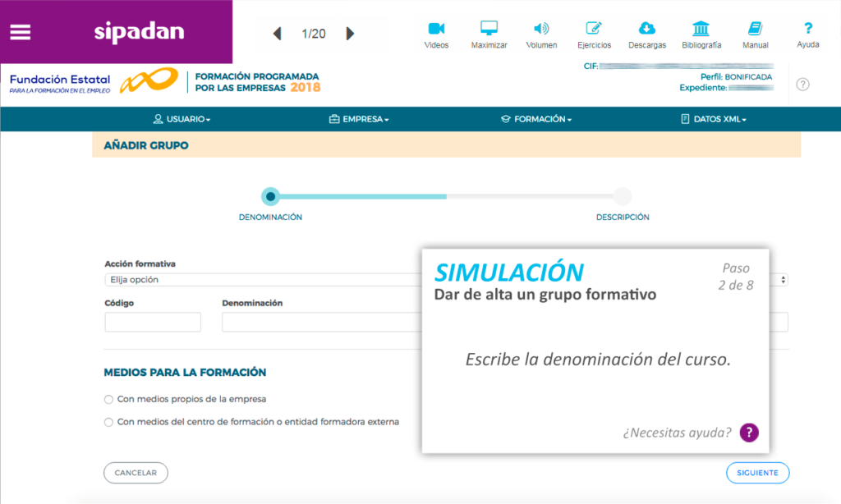841x504 pixels.
Task: Click the step progress bar
Action: [446, 197]
